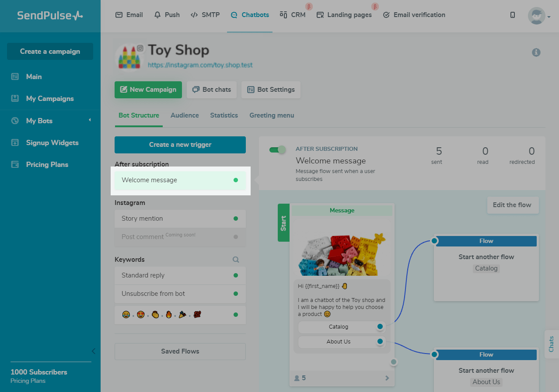Viewport: 559px width, 392px height.
Task: Open the Chats side tab
Action: (x=552, y=344)
